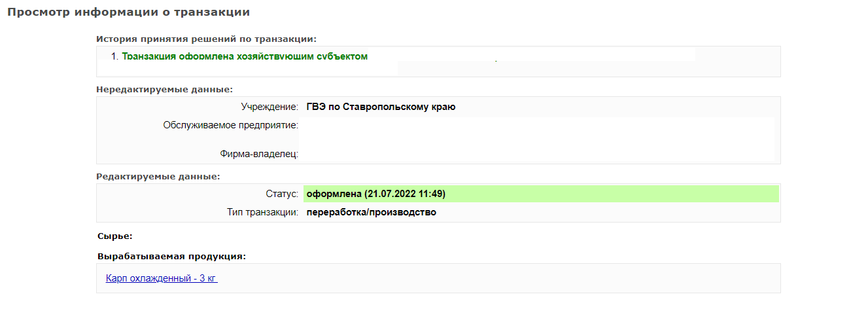This screenshot has height=309, width=868.
Task: Click the Просмотр информации о транзакции title
Action: pos(128,12)
